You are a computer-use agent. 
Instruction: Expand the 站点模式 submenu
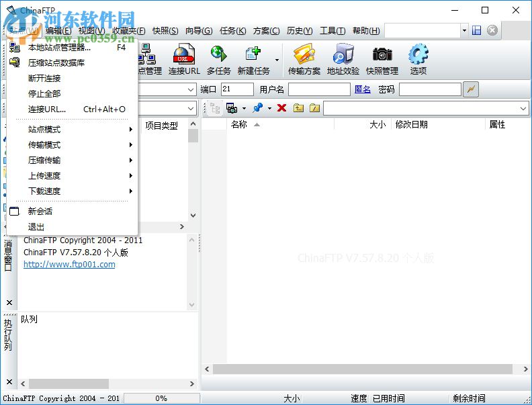click(72, 129)
